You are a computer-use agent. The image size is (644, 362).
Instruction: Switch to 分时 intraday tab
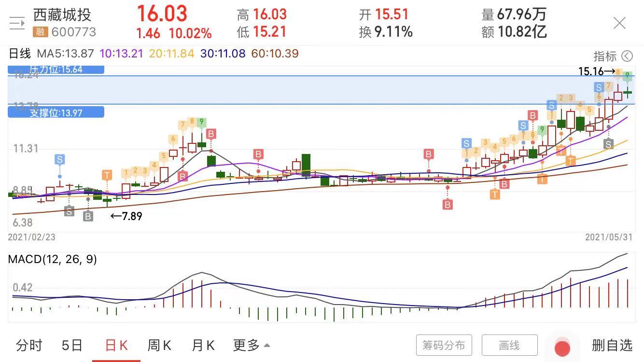(x=29, y=346)
